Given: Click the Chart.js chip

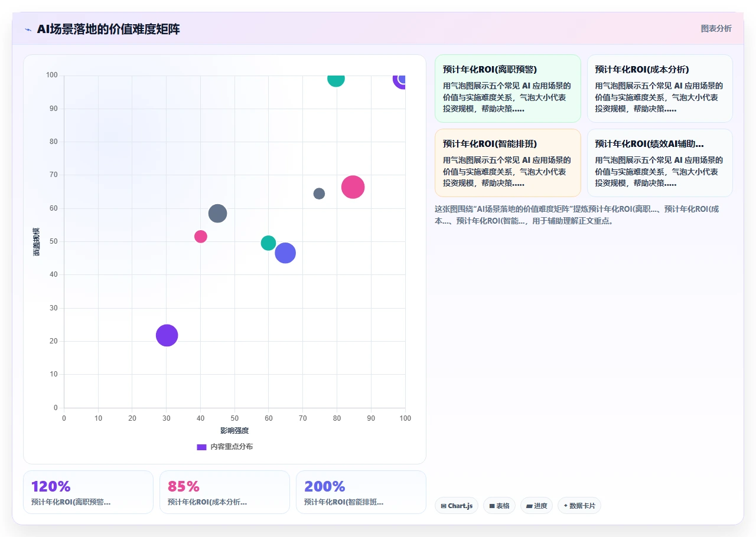Looking at the screenshot, I should [457, 506].
